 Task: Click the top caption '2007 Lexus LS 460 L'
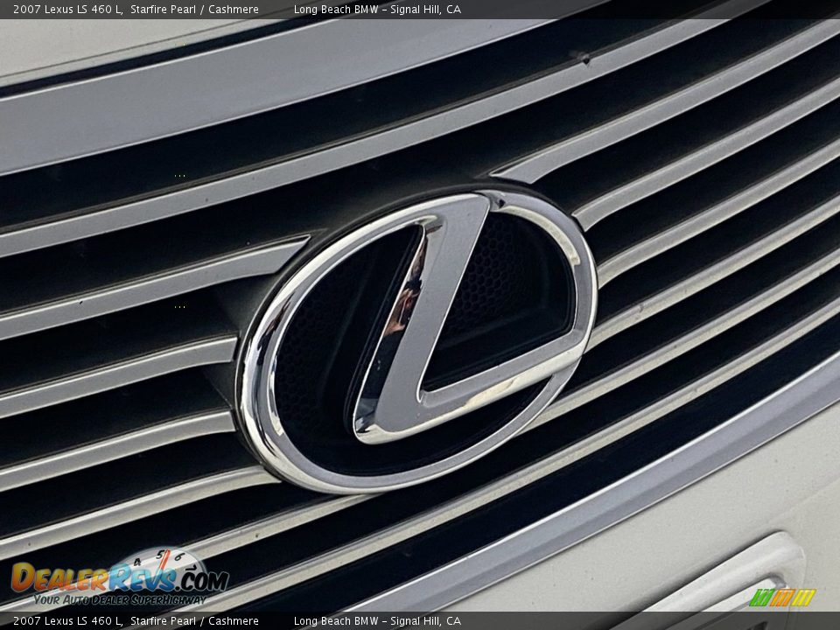(67, 9)
